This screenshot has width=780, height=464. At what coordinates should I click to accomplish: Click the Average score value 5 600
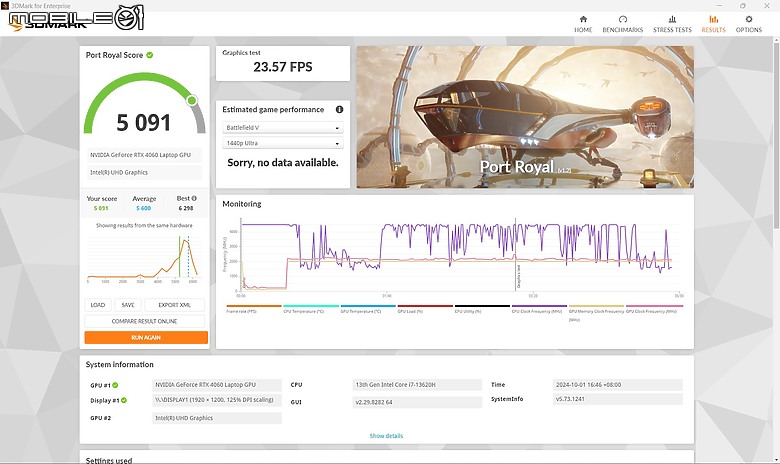point(143,208)
